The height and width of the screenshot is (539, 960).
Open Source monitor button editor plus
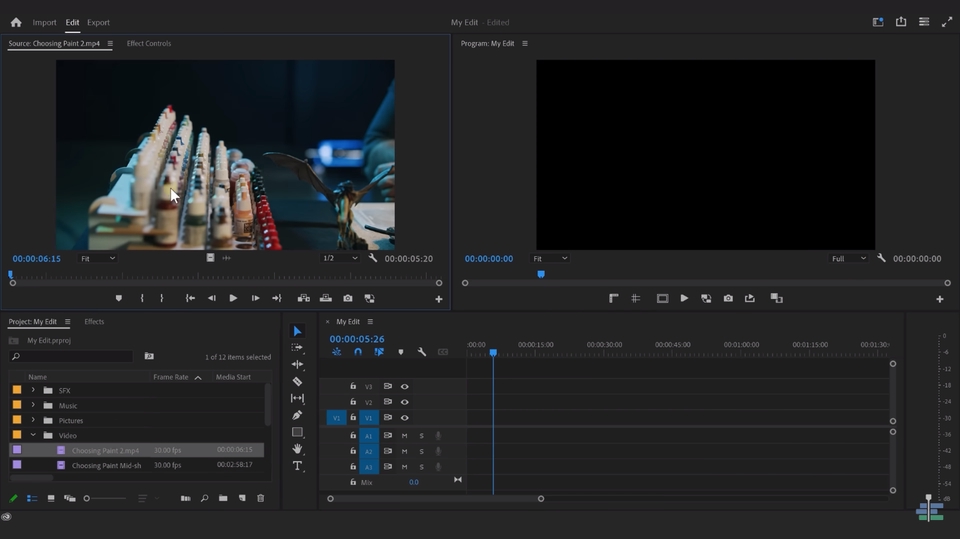click(438, 299)
